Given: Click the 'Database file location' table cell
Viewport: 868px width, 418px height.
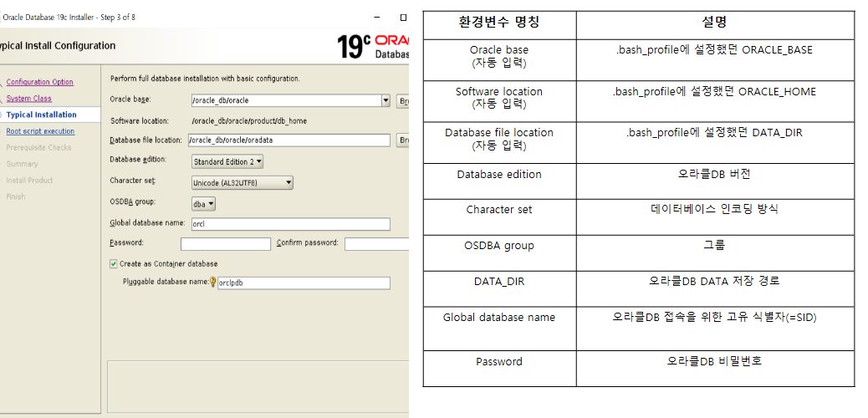Looking at the screenshot, I should point(499,142).
